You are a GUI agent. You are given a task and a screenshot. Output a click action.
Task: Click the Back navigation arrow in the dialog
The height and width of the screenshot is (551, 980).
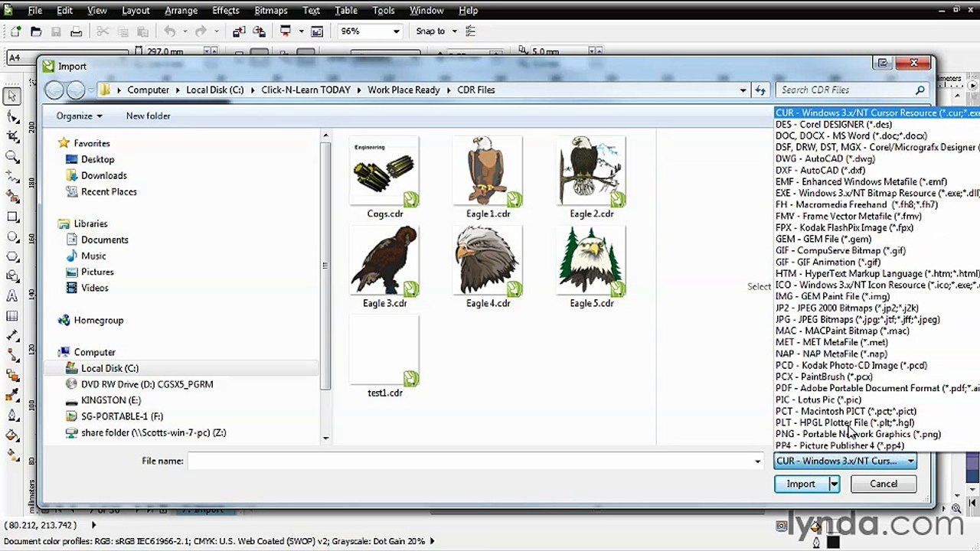(54, 90)
